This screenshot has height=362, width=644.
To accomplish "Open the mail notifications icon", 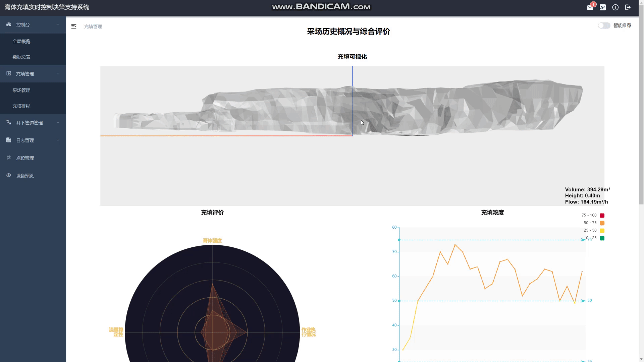I will [x=590, y=7].
